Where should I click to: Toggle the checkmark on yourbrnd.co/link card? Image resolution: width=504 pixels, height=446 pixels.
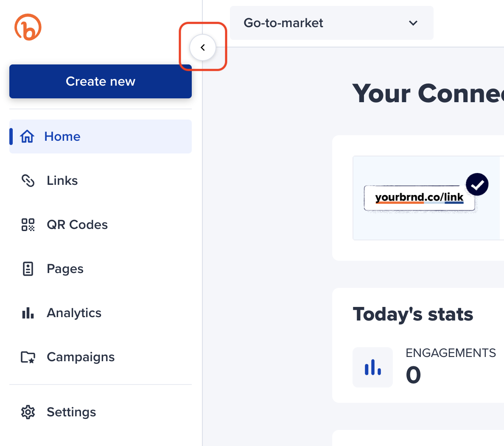(x=477, y=184)
